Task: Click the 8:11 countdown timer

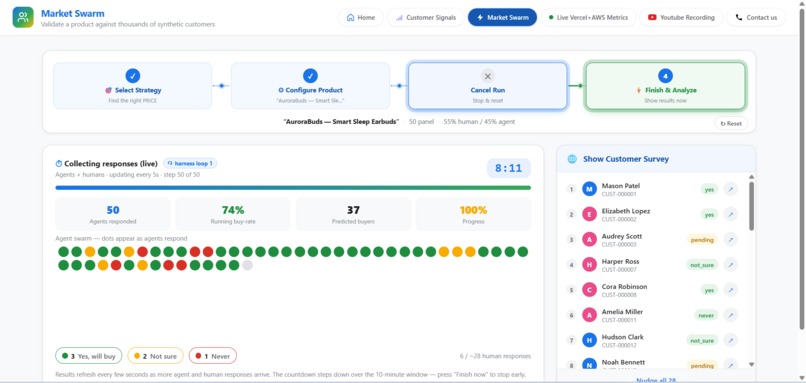Action: tap(509, 168)
